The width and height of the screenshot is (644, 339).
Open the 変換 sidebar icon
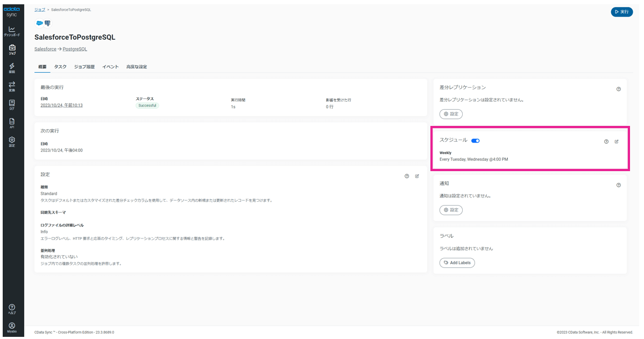tap(12, 86)
